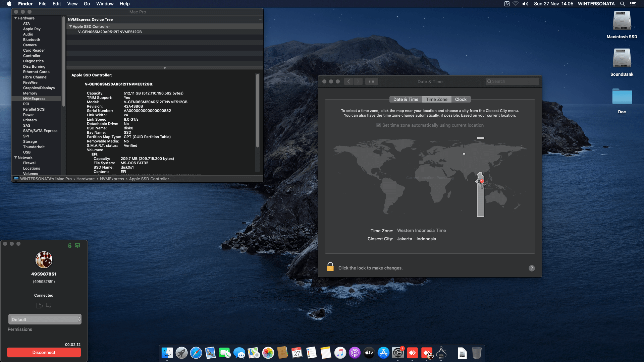Open the chat icon in AnyDesk panel
Viewport: 644px width, 362px height.
tap(49, 305)
